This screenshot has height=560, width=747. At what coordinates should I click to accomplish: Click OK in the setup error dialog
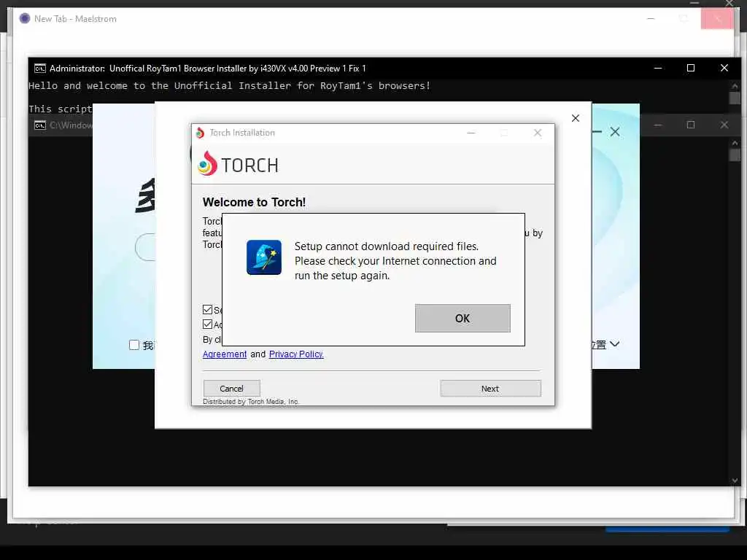click(x=462, y=318)
